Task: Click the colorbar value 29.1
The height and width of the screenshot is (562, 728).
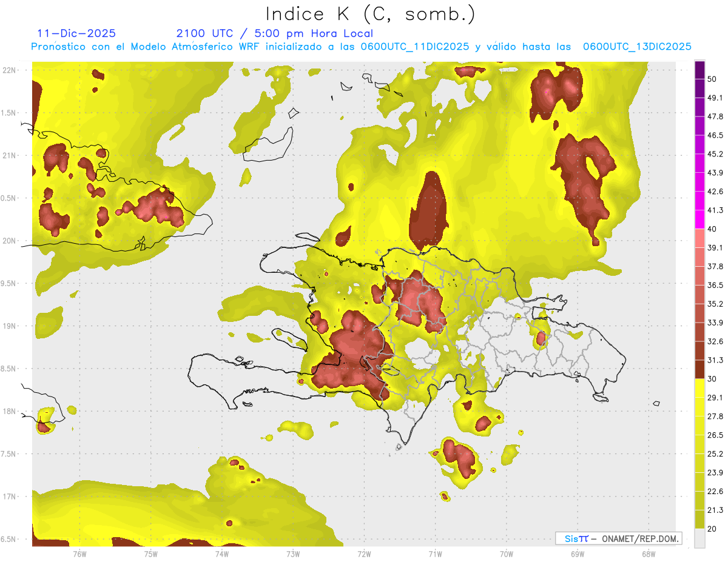Action: (x=715, y=398)
